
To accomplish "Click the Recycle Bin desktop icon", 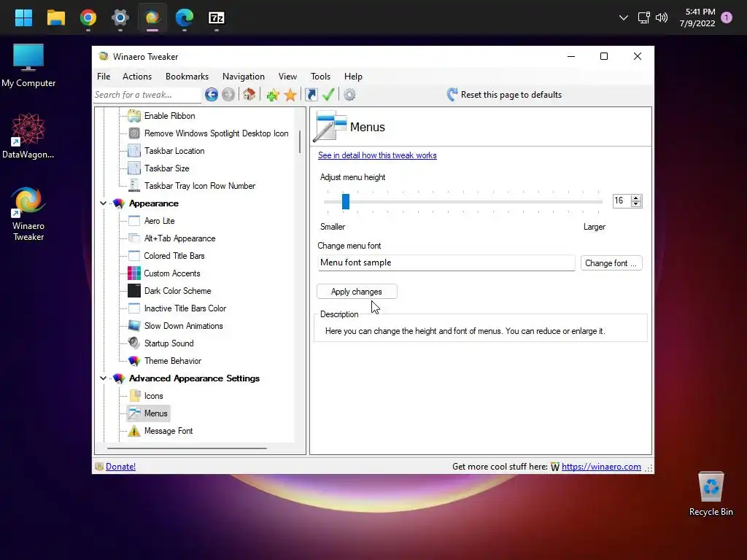I will pyautogui.click(x=711, y=494).
